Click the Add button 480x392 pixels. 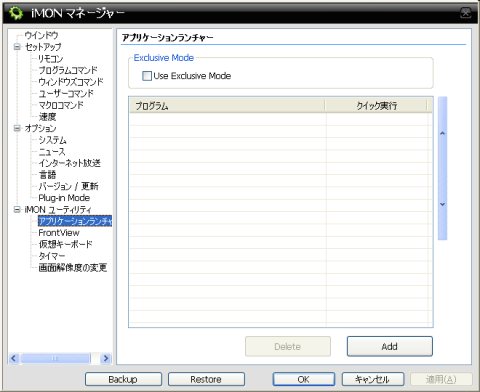pyautogui.click(x=390, y=346)
